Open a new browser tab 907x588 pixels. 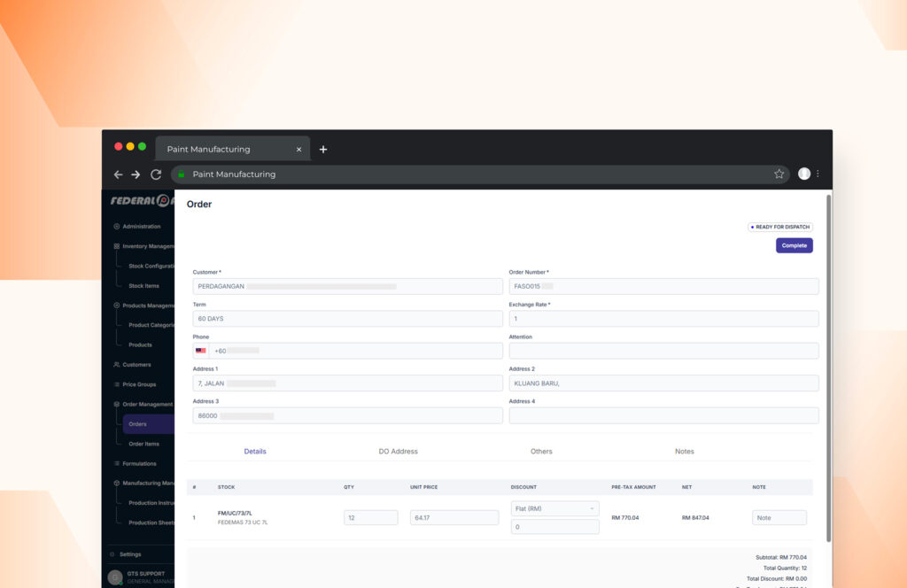coord(323,150)
